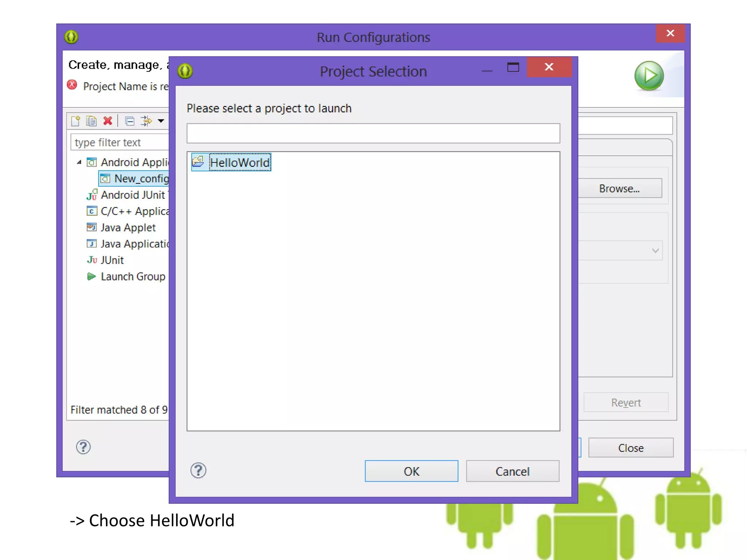Delete selected launch configuration icon
This screenshot has width=747, height=560.
coord(108,121)
